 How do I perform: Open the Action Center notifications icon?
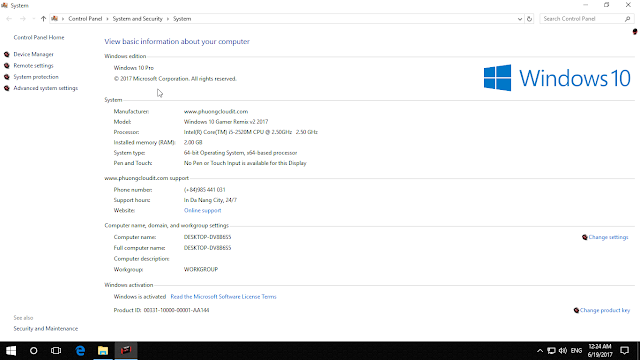624,351
